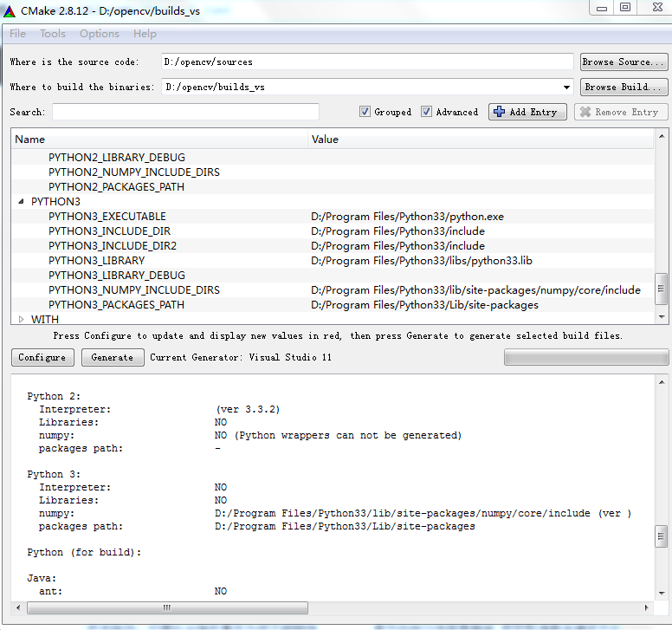Click the PYTHON3_INCLUDE_DIR2 value cell
Image resolution: width=672 pixels, height=630 pixels.
[397, 246]
